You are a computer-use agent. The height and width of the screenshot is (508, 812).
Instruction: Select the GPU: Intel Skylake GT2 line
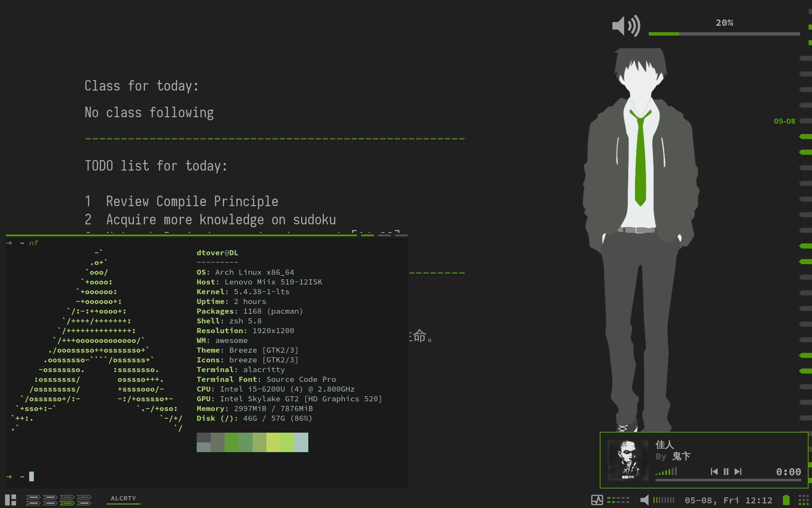289,399
